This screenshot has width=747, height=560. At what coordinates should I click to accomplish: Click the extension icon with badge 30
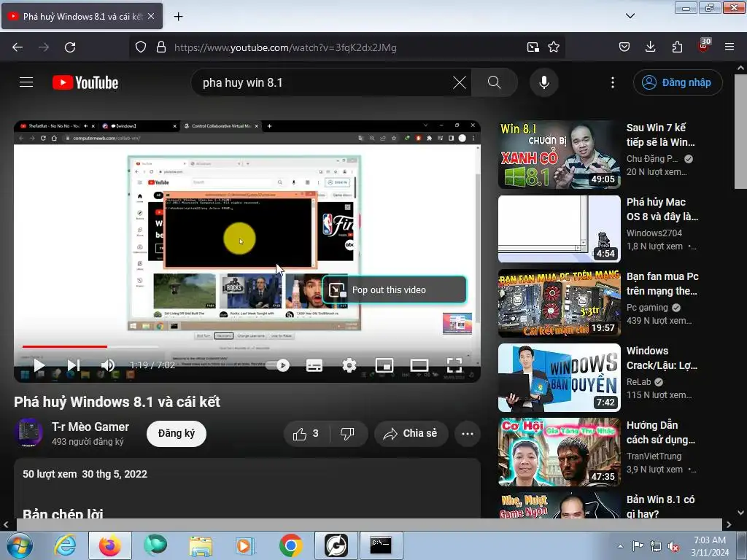(704, 46)
